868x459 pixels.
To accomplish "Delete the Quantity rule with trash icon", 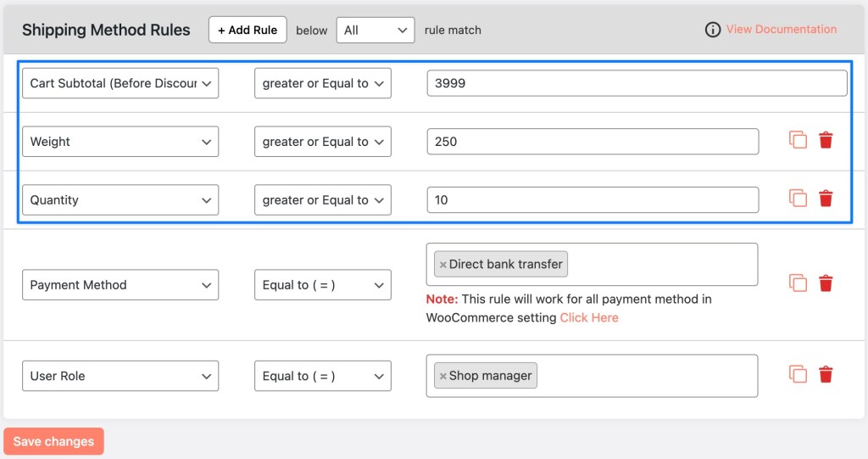I will tap(826, 199).
